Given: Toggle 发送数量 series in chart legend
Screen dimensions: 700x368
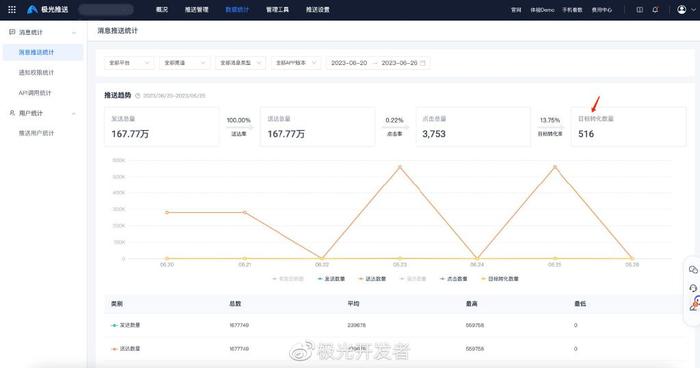Looking at the screenshot, I should 331,279.
